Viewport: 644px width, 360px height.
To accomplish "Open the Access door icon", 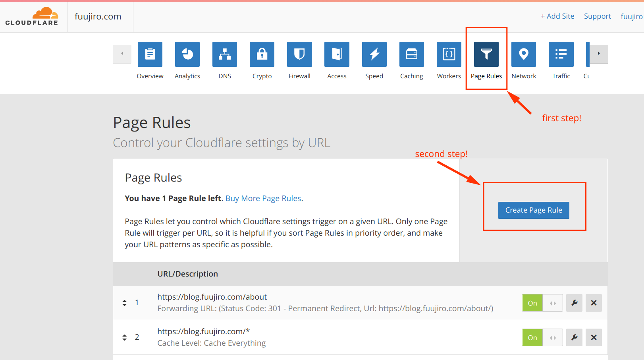I will tap(337, 54).
